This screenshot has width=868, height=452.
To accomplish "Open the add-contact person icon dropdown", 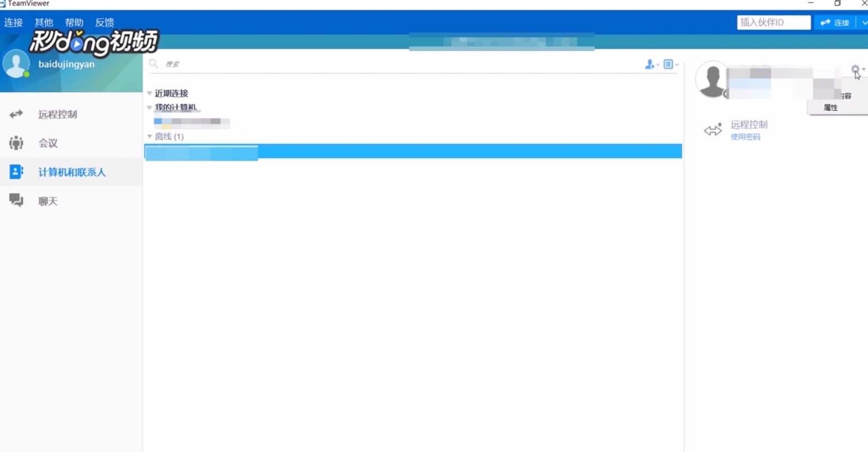I will (x=652, y=65).
